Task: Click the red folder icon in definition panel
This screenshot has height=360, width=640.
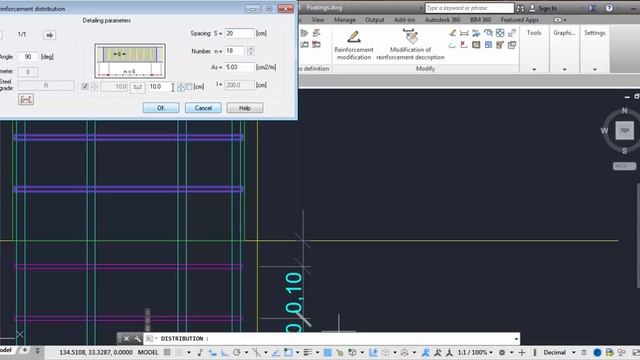Action: click(316, 44)
